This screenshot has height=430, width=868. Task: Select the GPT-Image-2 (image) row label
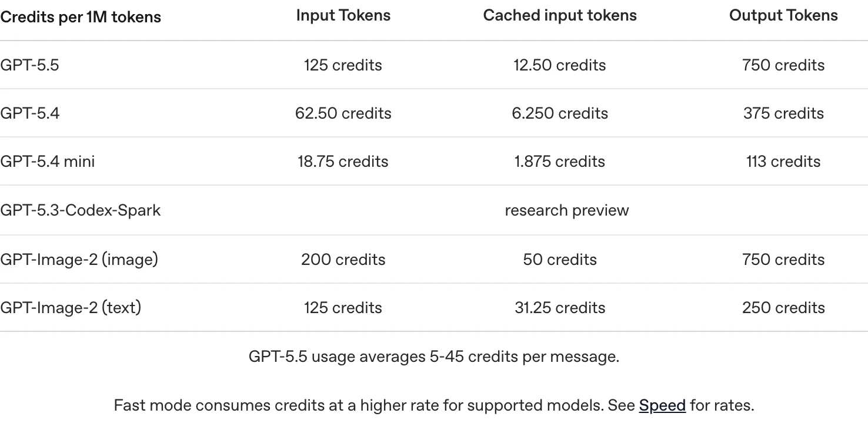(x=79, y=259)
